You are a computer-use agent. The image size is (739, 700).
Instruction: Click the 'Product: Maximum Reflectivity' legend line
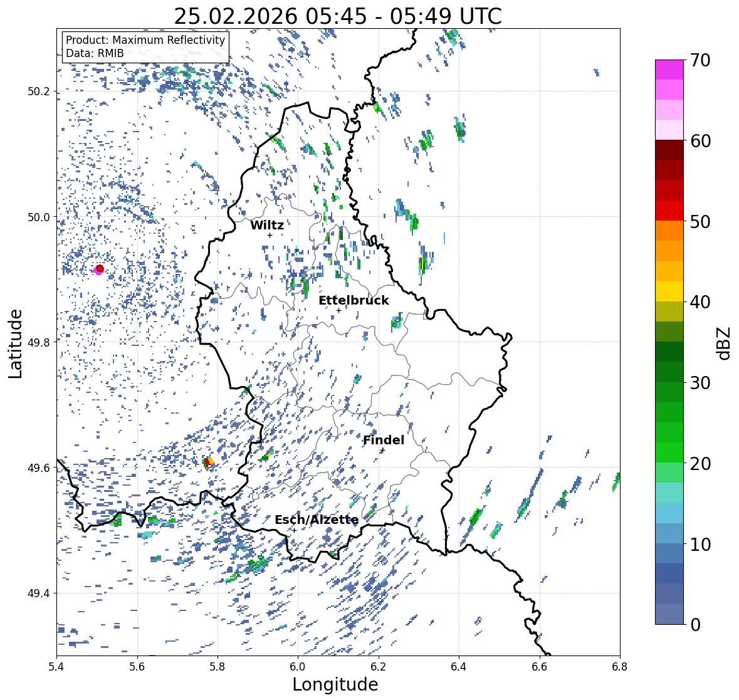145,40
